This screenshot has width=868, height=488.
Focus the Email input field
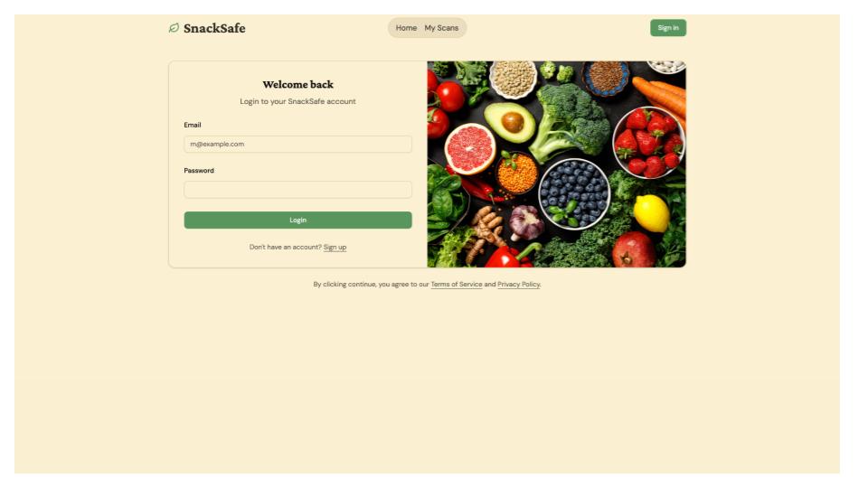tap(297, 144)
